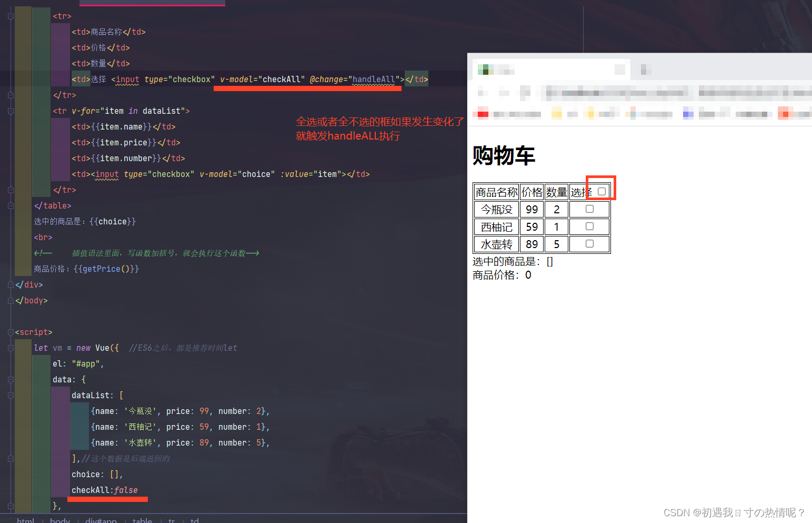Toggle the select-all checkbox in table header
Viewport: 812px width, 523px height.
pos(602,191)
